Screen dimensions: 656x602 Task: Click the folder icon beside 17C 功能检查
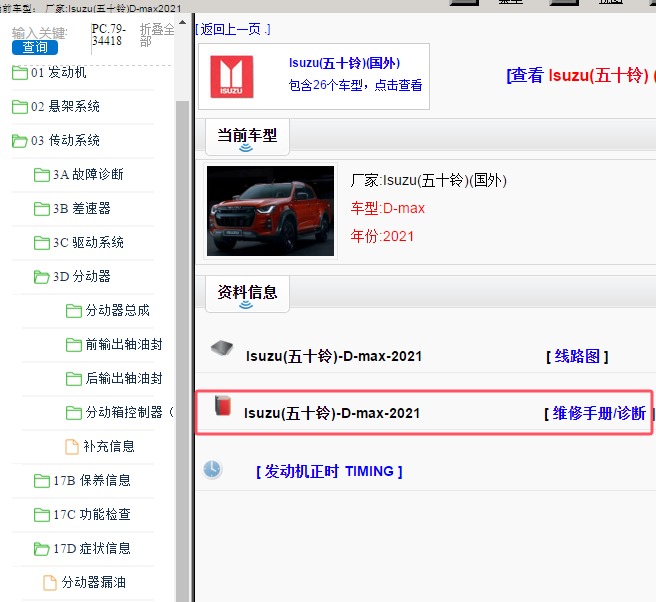[41, 515]
